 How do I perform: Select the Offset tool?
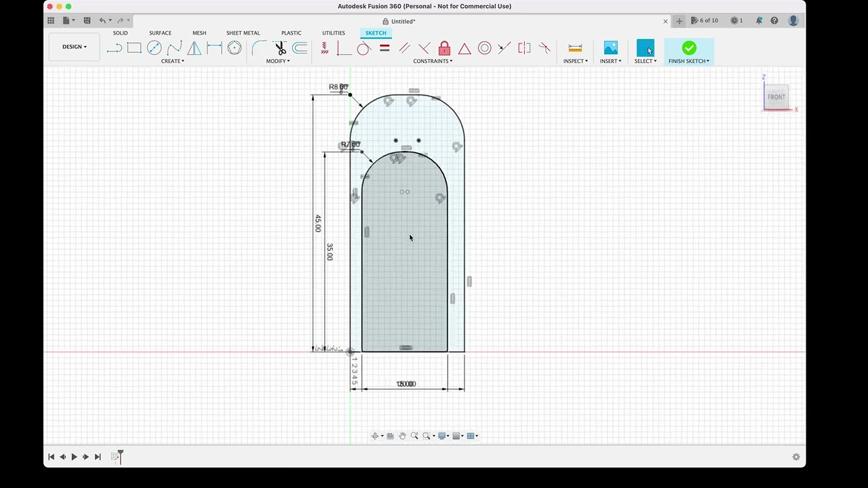[x=300, y=48]
